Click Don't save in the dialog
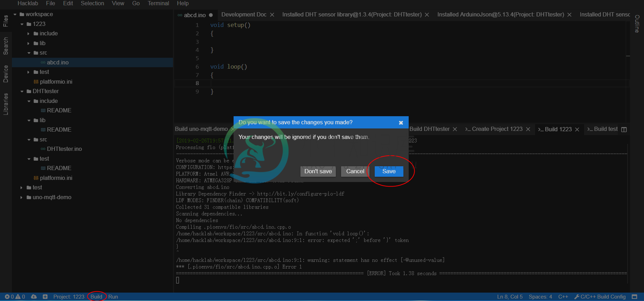This screenshot has height=301, width=644. coord(318,171)
